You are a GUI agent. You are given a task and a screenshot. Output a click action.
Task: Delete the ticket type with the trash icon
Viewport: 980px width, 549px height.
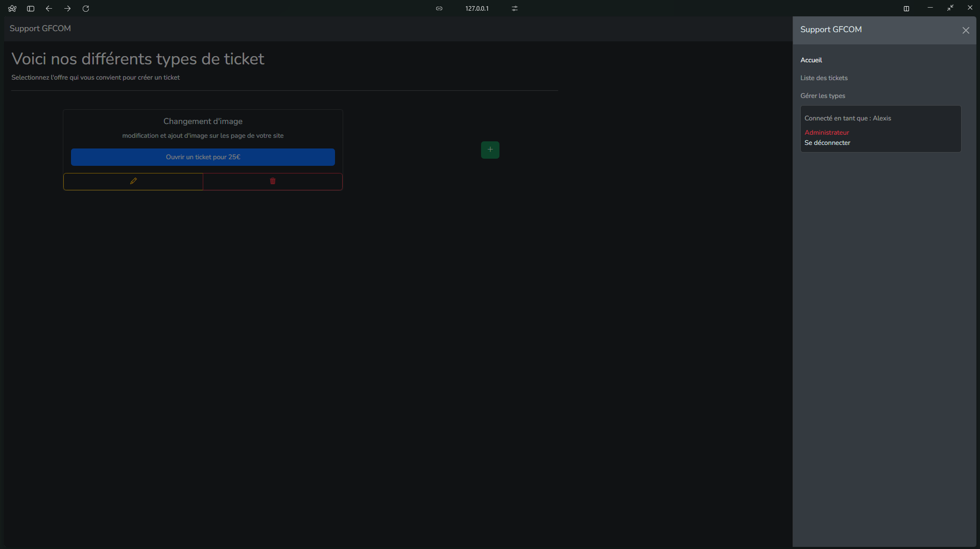coord(273,181)
